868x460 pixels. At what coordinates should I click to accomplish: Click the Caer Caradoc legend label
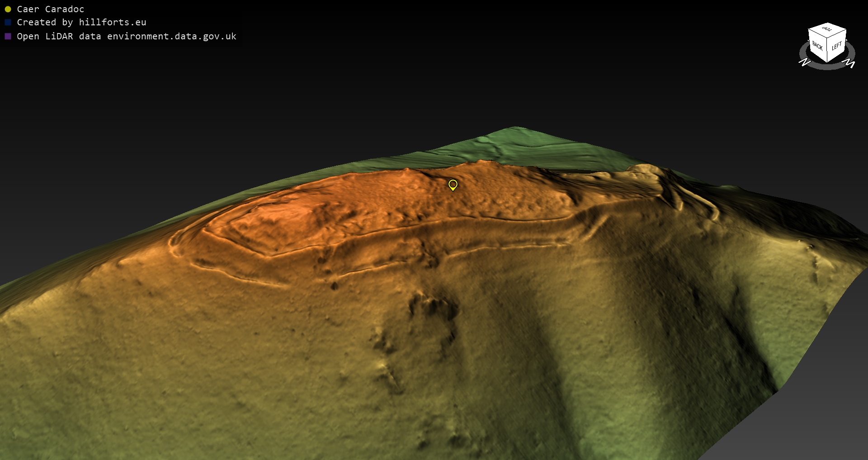click(50, 9)
